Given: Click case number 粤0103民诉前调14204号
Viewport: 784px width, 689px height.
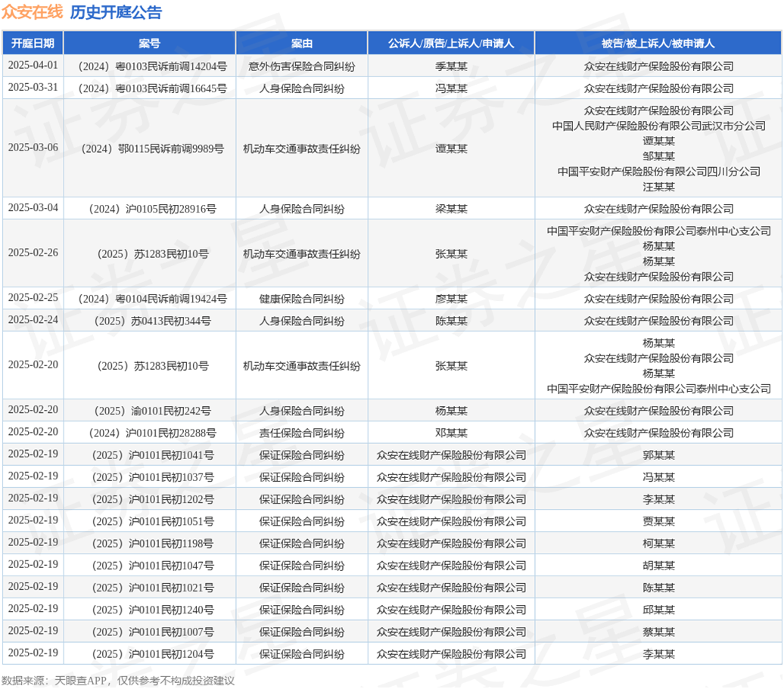Looking at the screenshot, I should (153, 67).
